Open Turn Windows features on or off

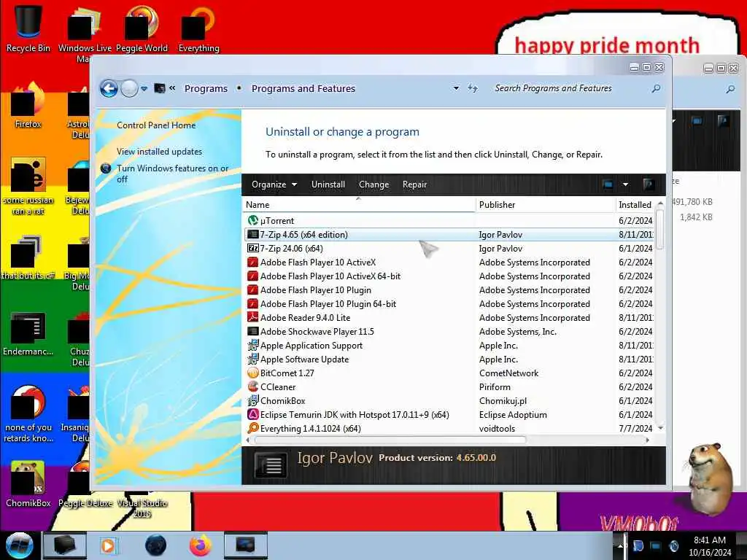click(x=172, y=174)
